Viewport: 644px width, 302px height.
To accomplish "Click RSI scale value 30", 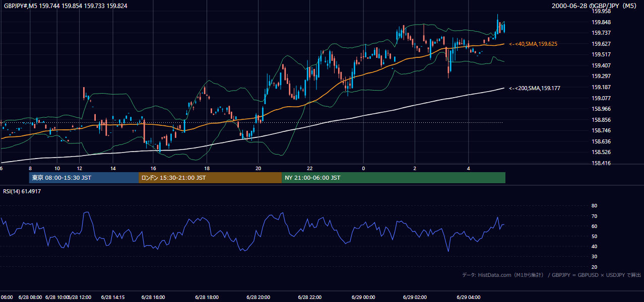I will click(594, 257).
